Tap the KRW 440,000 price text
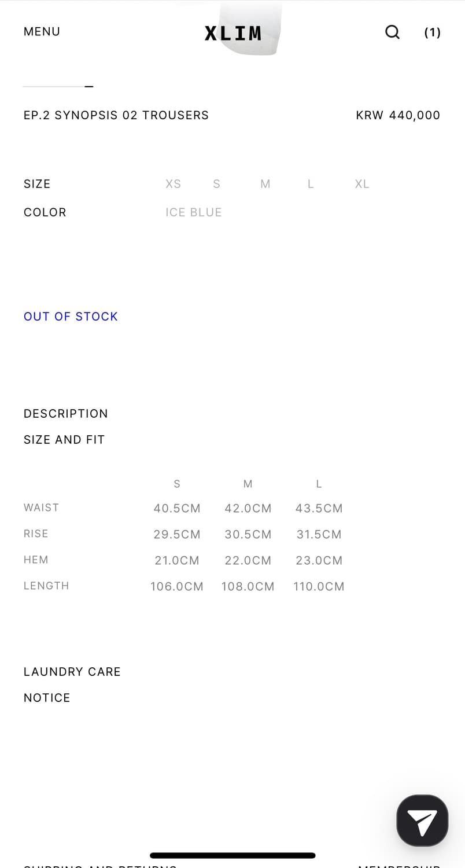The image size is (465, 868). click(x=397, y=115)
